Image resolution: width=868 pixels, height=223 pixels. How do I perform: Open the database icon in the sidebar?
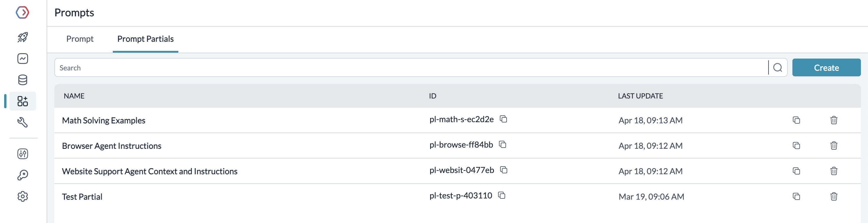pos(22,80)
